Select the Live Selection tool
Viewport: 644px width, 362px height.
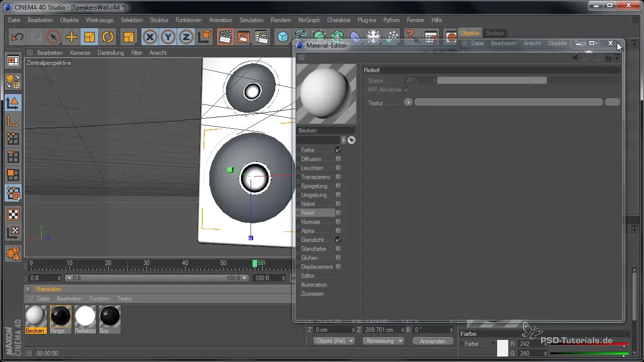coord(53,37)
